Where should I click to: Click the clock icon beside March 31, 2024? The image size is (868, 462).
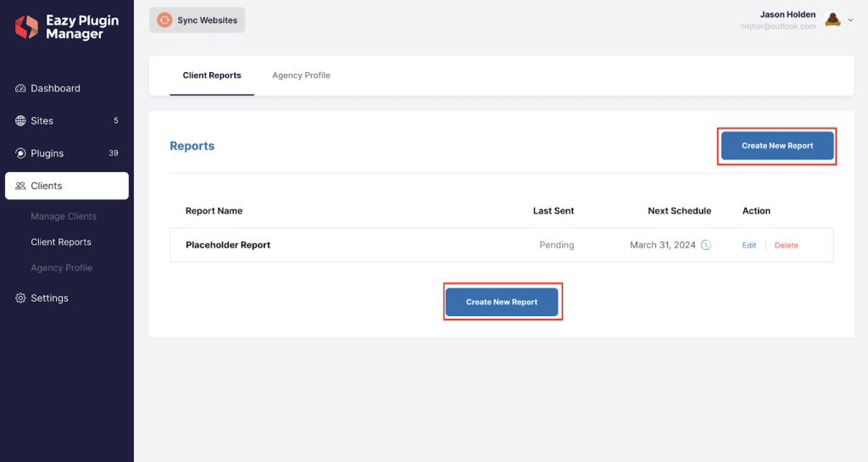pos(706,244)
